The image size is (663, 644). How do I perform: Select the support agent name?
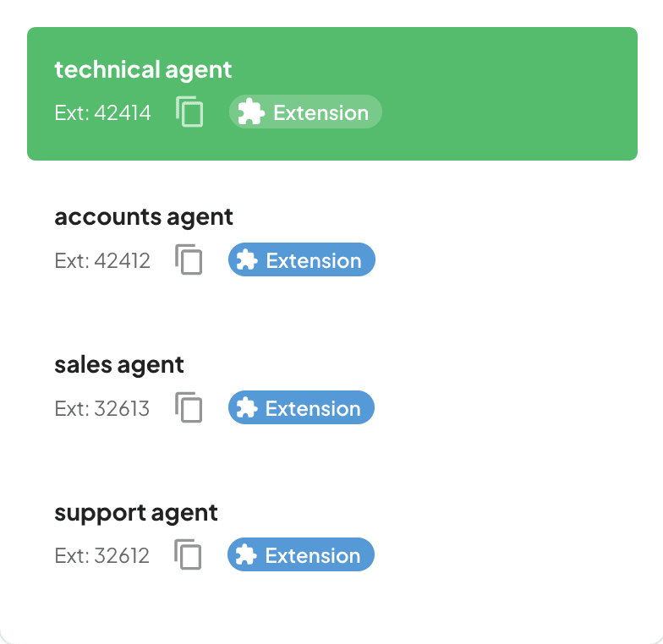click(136, 513)
